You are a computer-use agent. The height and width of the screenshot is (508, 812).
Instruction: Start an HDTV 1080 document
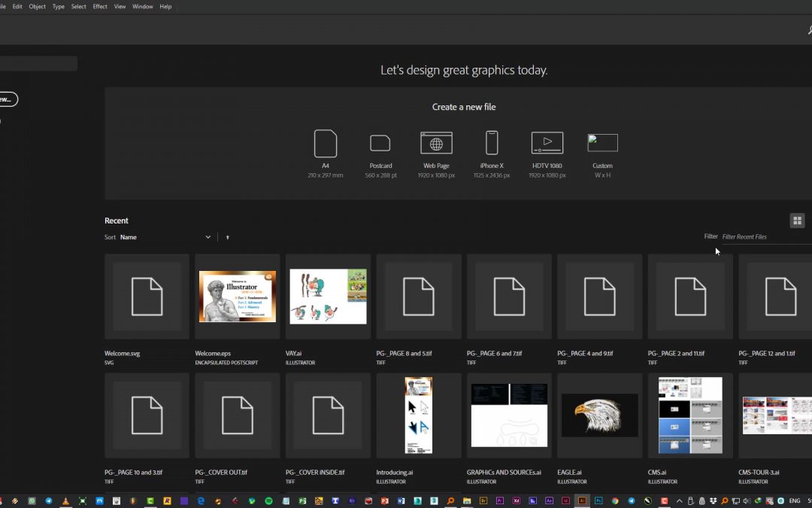point(547,143)
